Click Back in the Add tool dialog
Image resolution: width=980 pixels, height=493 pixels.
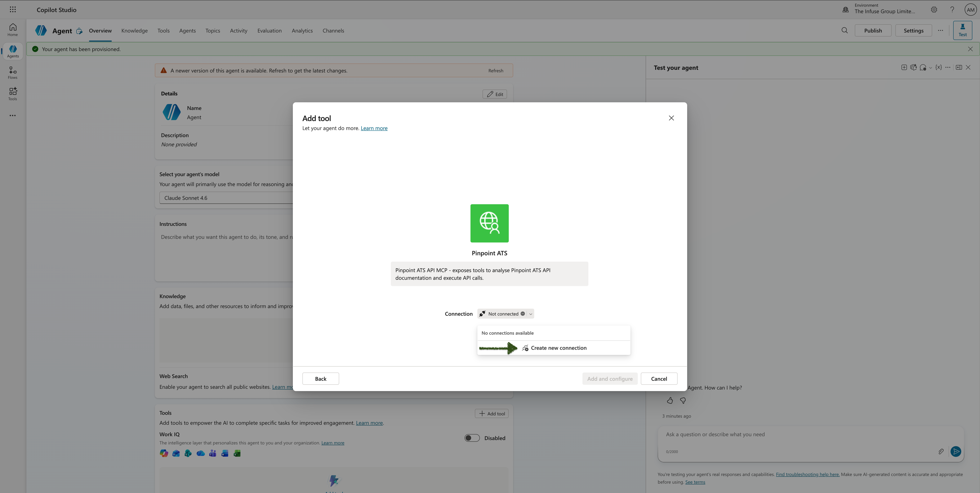tap(320, 379)
